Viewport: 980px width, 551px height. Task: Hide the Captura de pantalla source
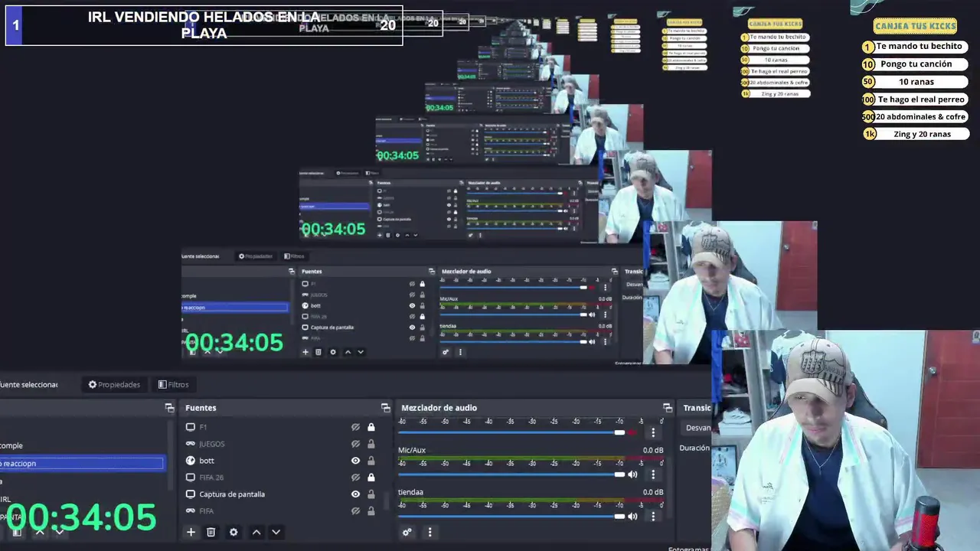coord(355,494)
